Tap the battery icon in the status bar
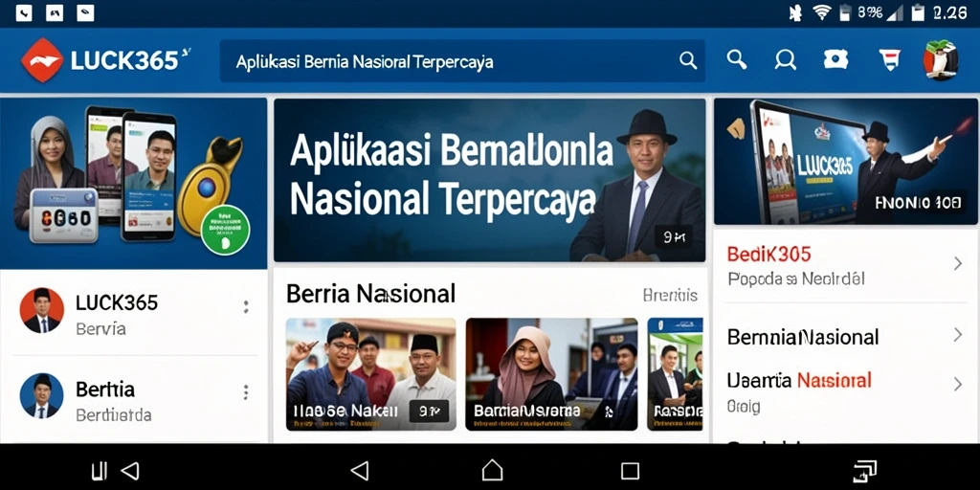This screenshot has width=980, height=490. (918, 12)
